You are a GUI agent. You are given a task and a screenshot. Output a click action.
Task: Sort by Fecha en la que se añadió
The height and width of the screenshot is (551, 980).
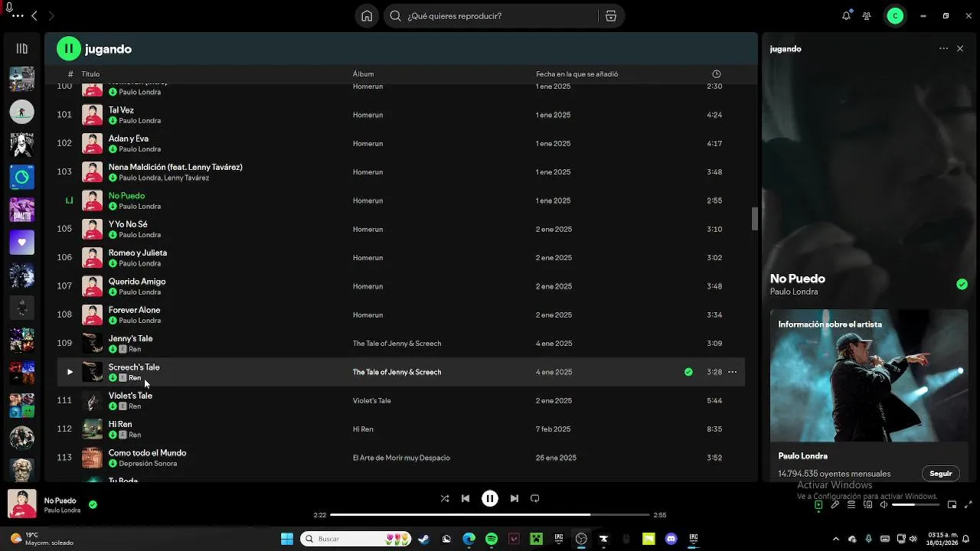[577, 74]
